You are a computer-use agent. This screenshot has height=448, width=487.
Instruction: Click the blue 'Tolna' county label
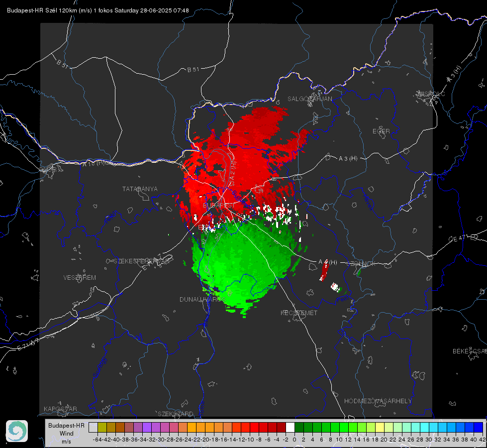(201, 408)
